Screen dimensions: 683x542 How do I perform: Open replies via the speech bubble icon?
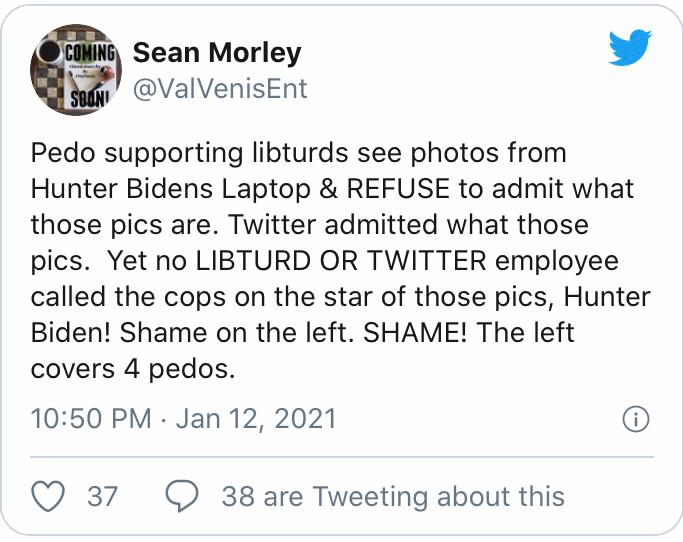pos(182,496)
